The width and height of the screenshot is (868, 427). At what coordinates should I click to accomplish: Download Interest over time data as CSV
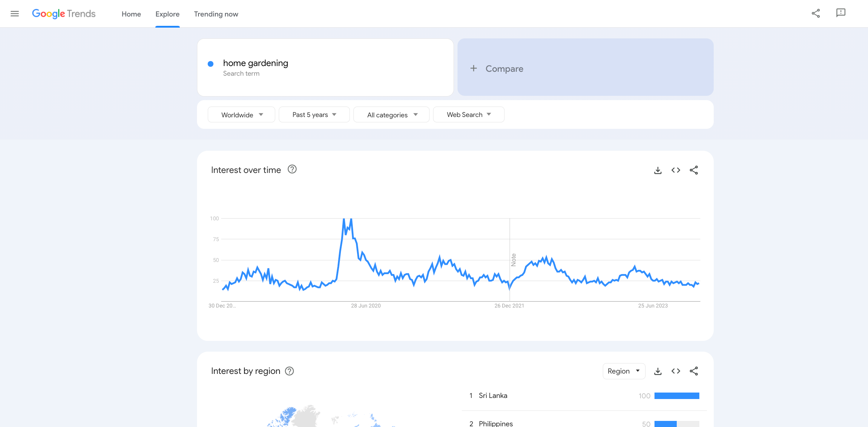(x=658, y=170)
